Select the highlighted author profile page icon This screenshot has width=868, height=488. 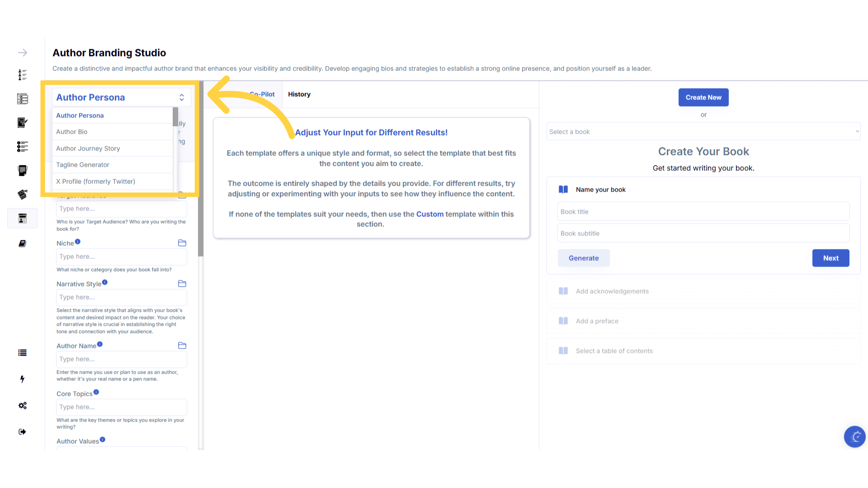coord(23,218)
